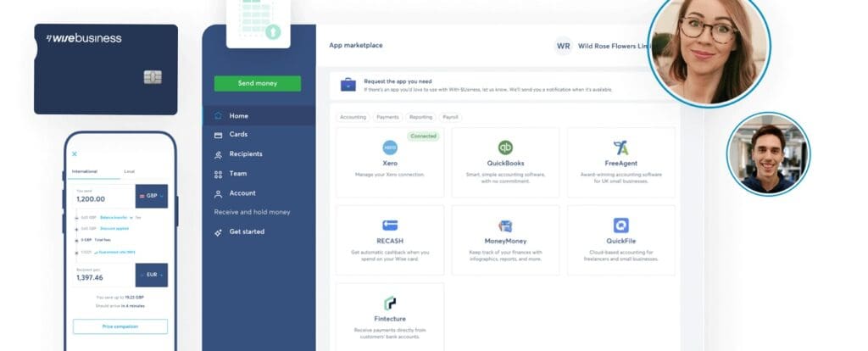Click the Recipients person icon in sidebar

pyautogui.click(x=218, y=154)
